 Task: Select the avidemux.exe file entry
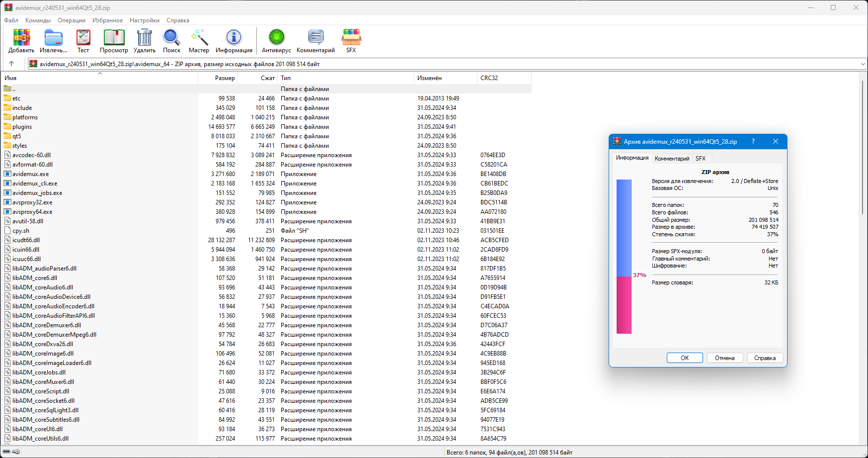tap(31, 174)
